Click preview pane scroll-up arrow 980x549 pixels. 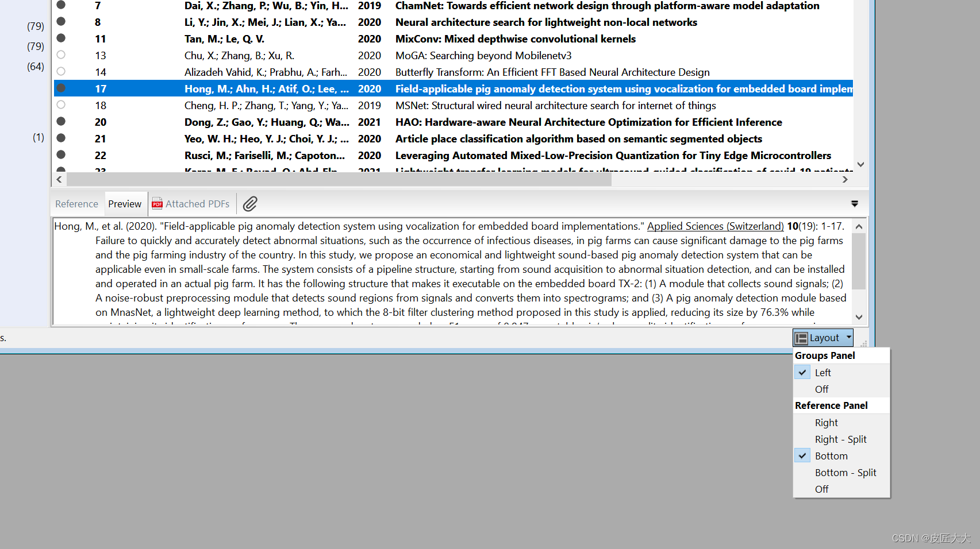(859, 226)
